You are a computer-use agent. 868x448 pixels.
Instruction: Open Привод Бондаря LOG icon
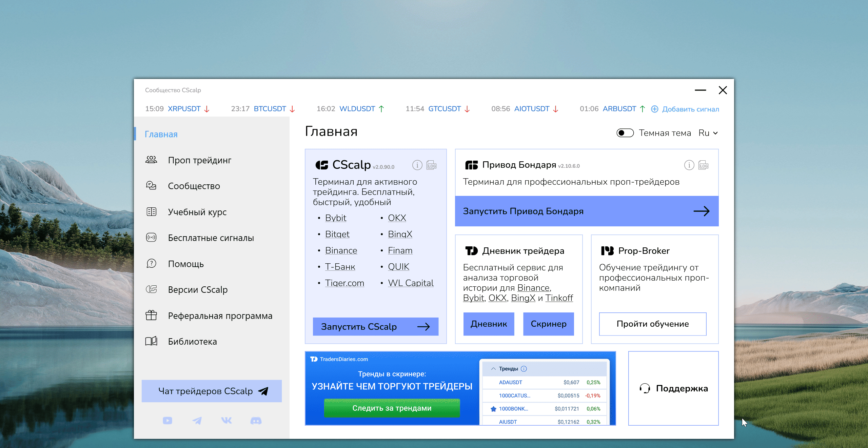(704, 165)
